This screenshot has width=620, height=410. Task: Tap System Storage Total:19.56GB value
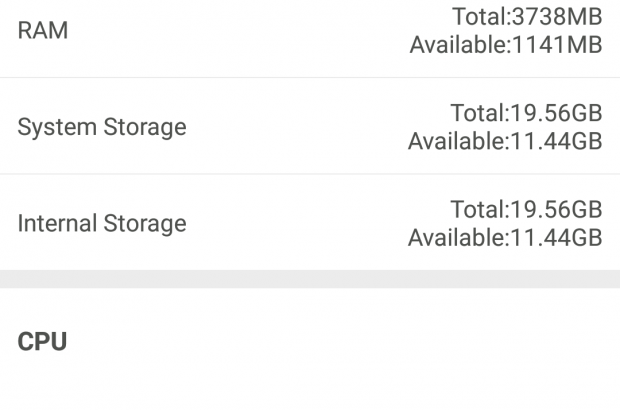pos(526,112)
